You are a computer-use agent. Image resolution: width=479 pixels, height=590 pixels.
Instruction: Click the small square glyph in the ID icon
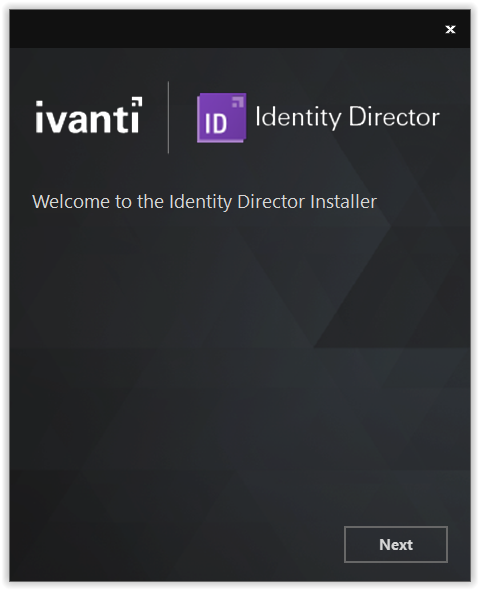click(x=238, y=102)
